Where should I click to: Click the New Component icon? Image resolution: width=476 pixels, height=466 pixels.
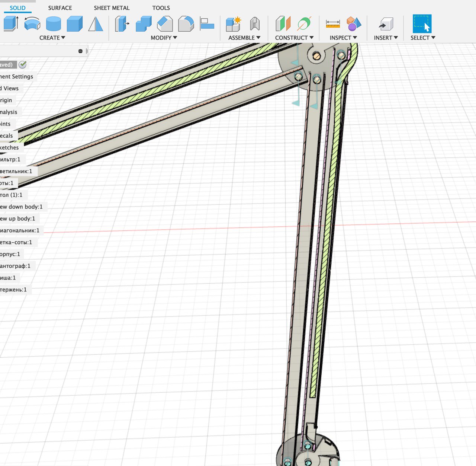pyautogui.click(x=234, y=24)
